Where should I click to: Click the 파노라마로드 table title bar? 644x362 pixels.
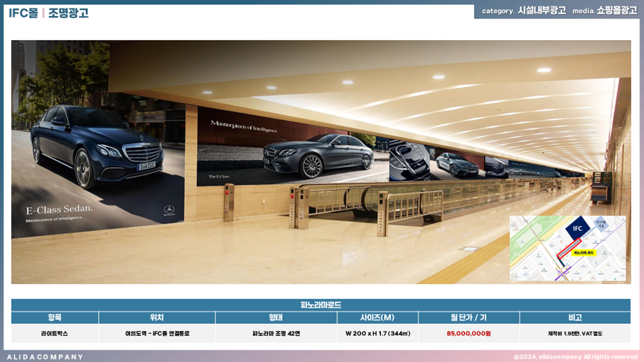(321, 305)
